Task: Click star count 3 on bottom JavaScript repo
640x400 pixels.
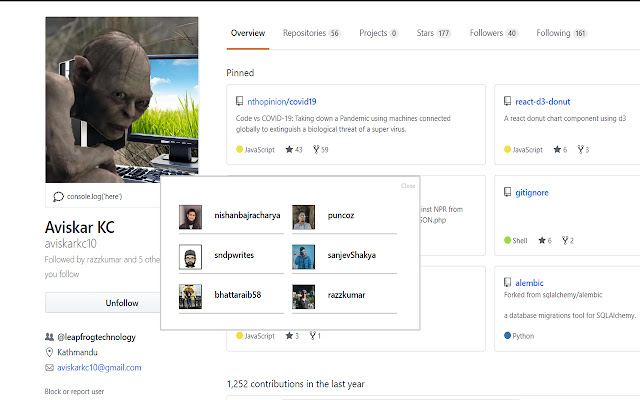Action: point(292,336)
